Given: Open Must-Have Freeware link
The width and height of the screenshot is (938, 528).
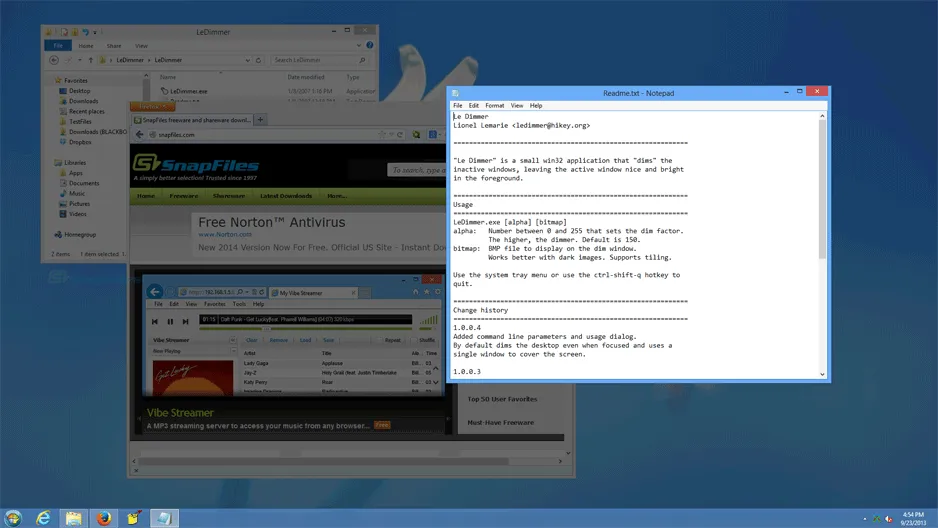Looking at the screenshot, I should 501,422.
